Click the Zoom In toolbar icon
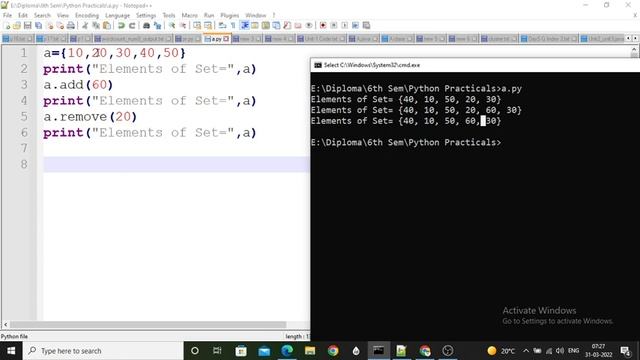 coord(172,25)
